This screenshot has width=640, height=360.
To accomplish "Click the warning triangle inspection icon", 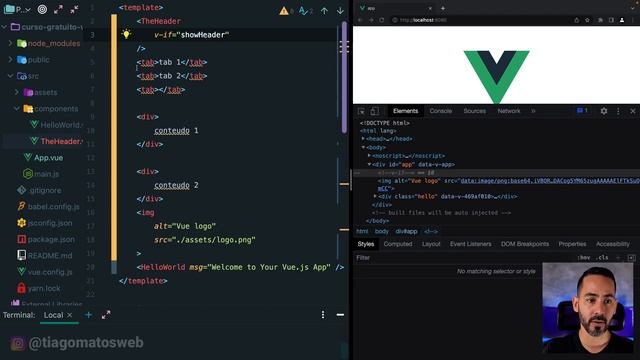I will click(284, 11).
